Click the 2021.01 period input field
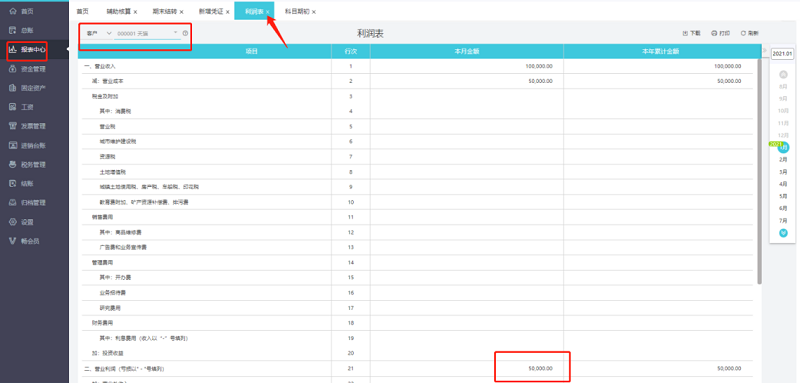The height and width of the screenshot is (383, 800). [782, 54]
